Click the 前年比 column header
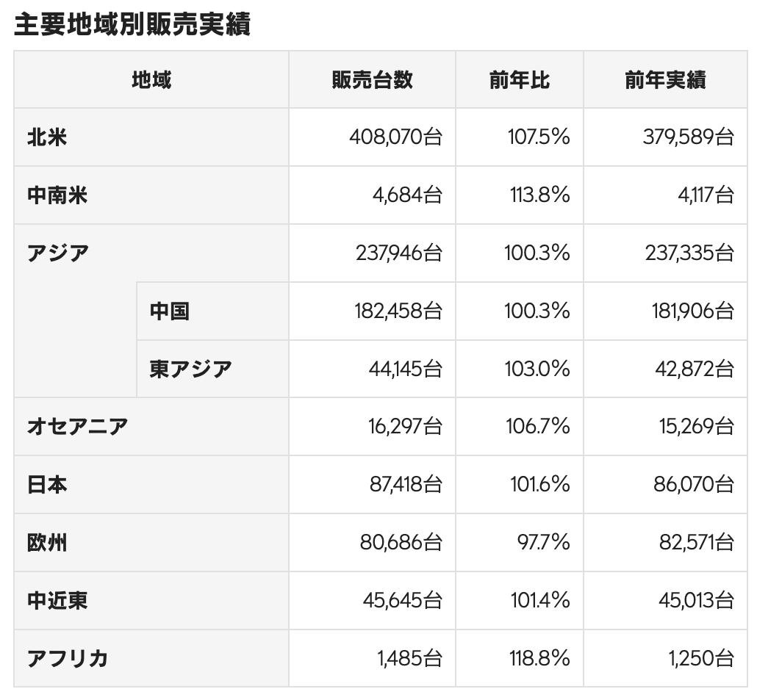The width and height of the screenshot is (757, 700). 519,80
